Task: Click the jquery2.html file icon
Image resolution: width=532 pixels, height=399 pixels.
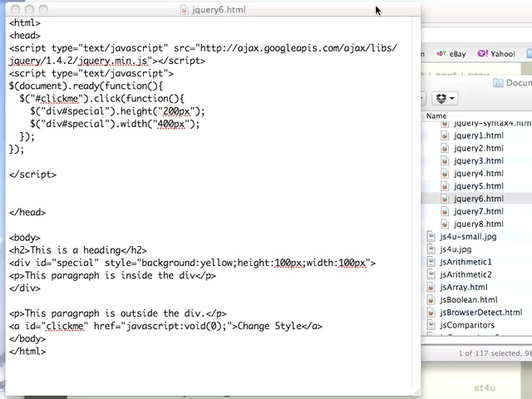Action: 445,148
